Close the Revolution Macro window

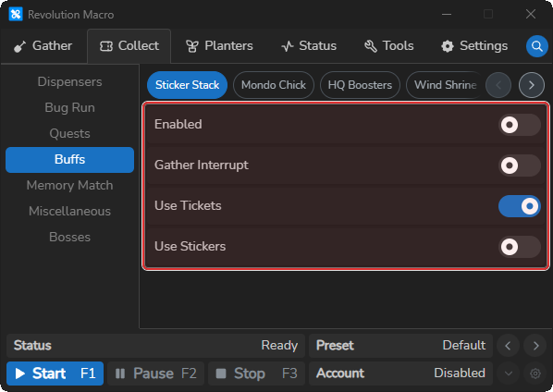pyautogui.click(x=531, y=15)
